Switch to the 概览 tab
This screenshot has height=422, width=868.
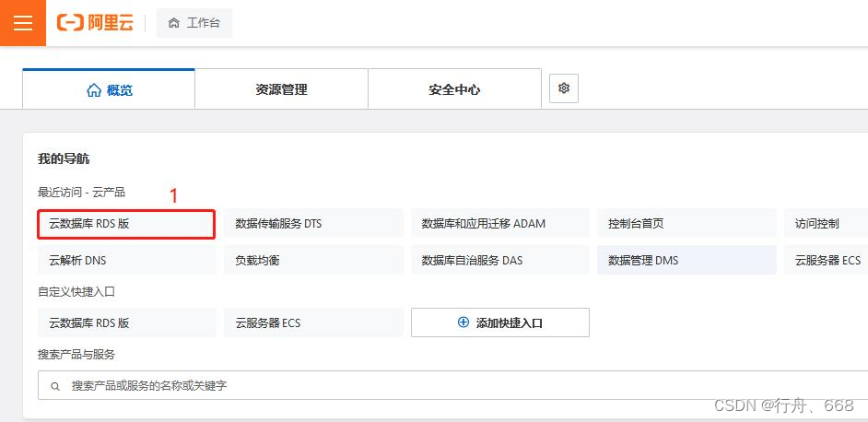[x=109, y=89]
